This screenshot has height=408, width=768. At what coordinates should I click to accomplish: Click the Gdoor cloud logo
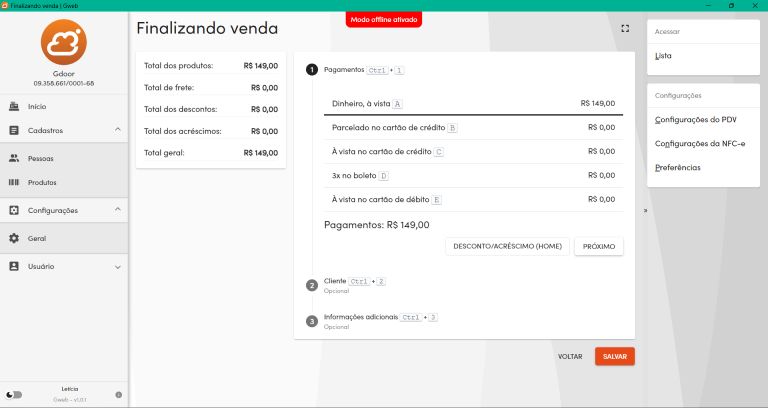pyautogui.click(x=64, y=45)
